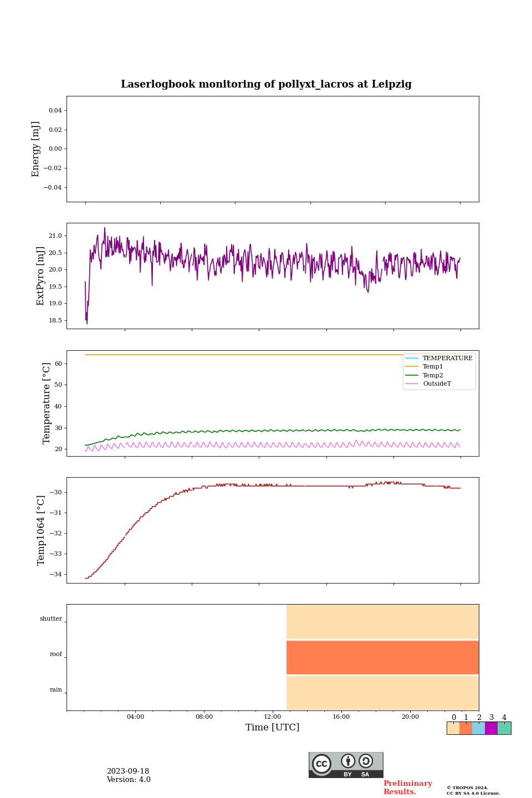This screenshot has width=532, height=798.
Task: Click the 60 tick on Temperature axis
Action: point(59,364)
